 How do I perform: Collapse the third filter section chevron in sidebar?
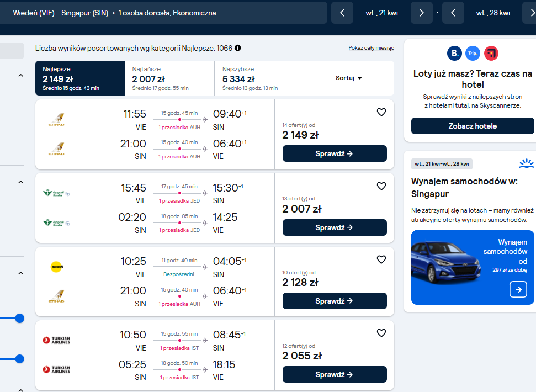pyautogui.click(x=21, y=273)
